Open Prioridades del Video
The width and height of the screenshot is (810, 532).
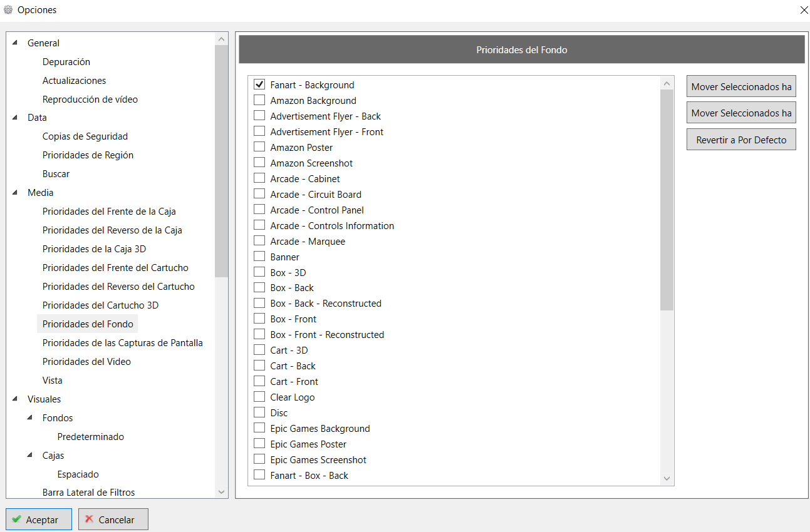click(86, 362)
